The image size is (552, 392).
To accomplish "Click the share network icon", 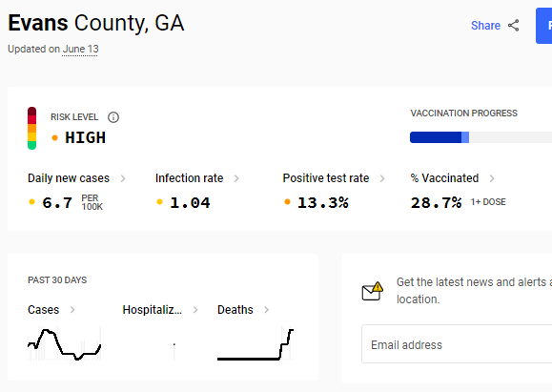I will coord(513,26).
